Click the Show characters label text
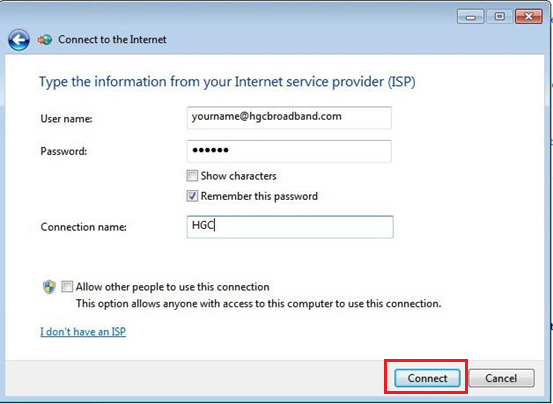553x404 pixels. (238, 176)
